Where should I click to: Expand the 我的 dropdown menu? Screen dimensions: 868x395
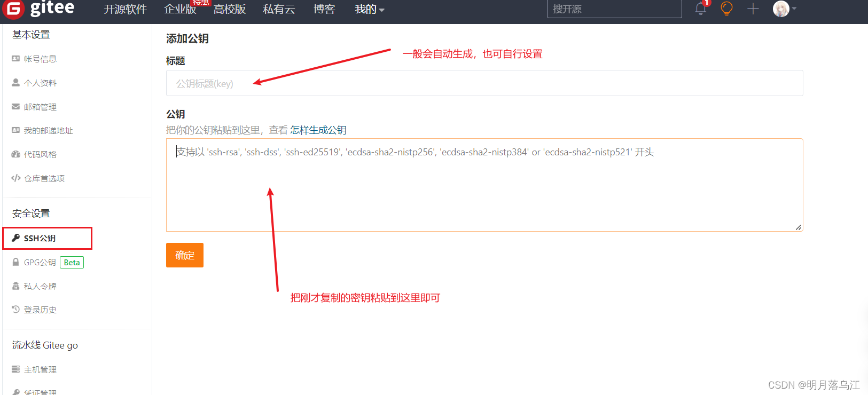click(x=370, y=10)
